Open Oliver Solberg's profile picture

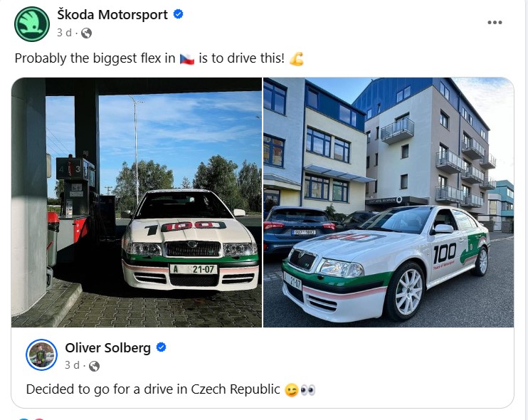point(42,355)
